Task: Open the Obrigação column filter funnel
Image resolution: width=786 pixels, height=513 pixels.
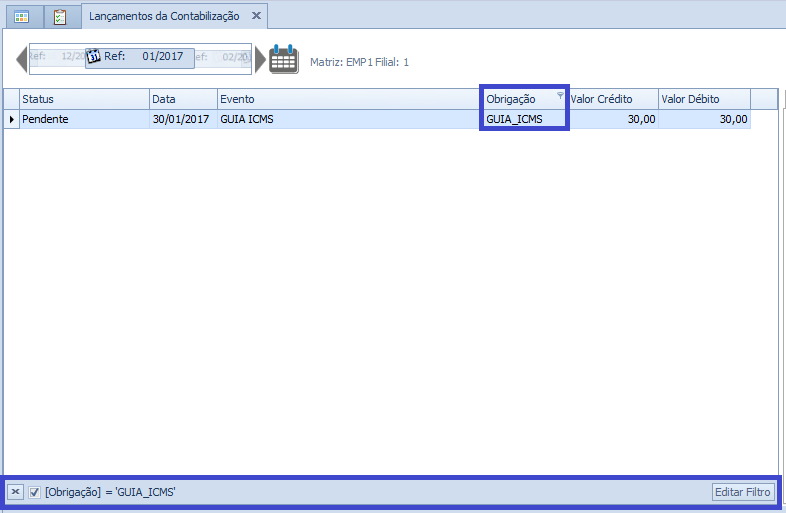Action: coord(560,95)
